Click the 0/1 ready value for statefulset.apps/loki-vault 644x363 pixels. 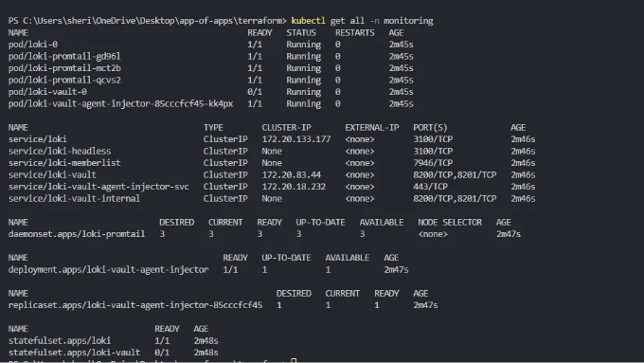(162, 353)
